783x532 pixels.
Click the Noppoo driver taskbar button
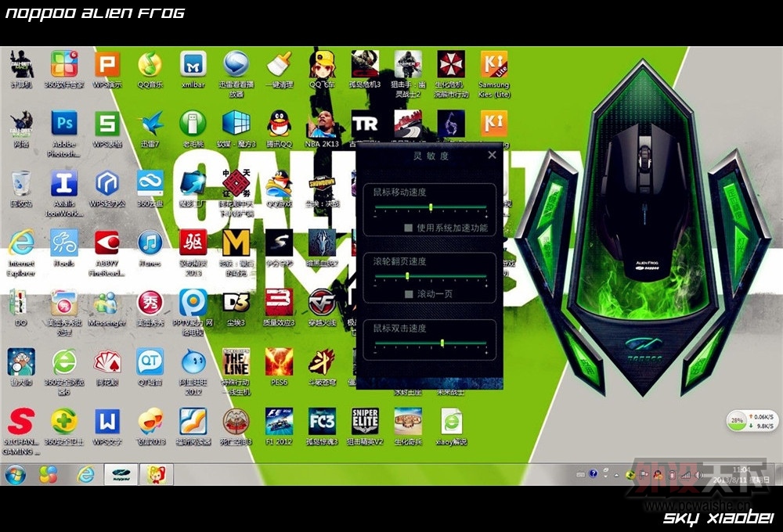[121, 474]
